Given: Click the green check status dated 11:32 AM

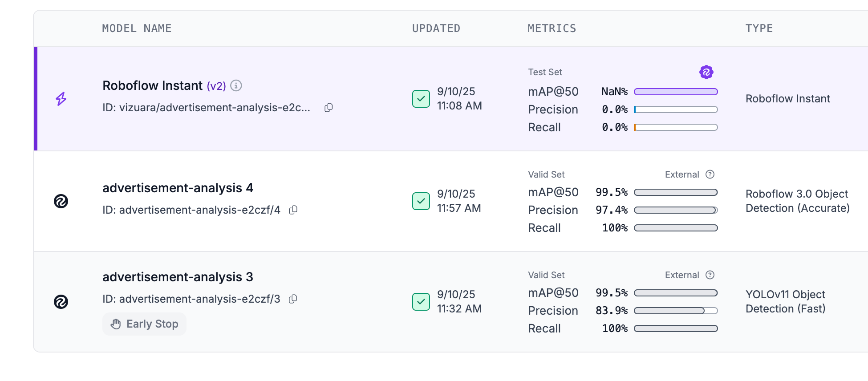Looking at the screenshot, I should [x=421, y=302].
